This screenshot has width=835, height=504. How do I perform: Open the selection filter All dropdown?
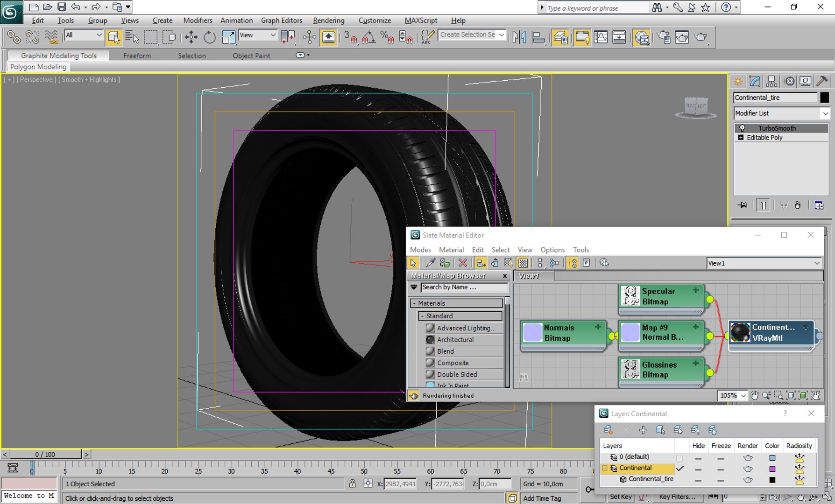(x=84, y=35)
